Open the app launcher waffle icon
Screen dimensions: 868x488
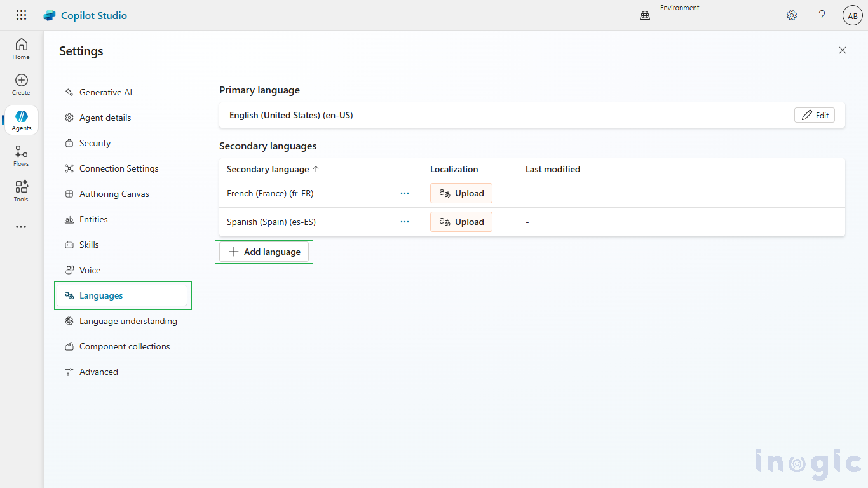click(21, 15)
